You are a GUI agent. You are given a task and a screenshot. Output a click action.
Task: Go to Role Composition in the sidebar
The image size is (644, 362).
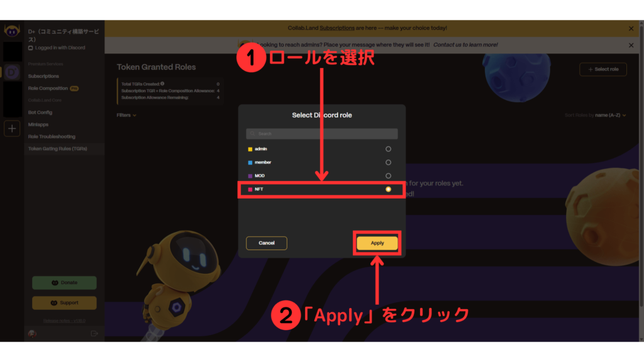point(48,88)
